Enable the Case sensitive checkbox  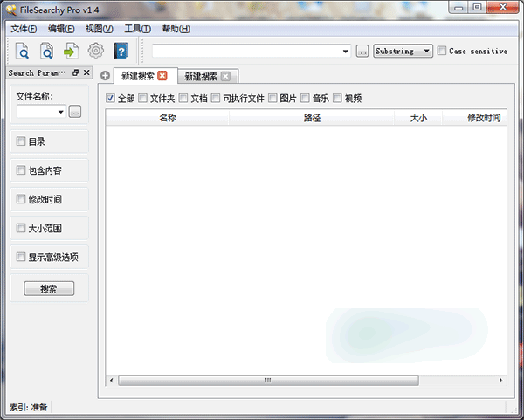(442, 52)
